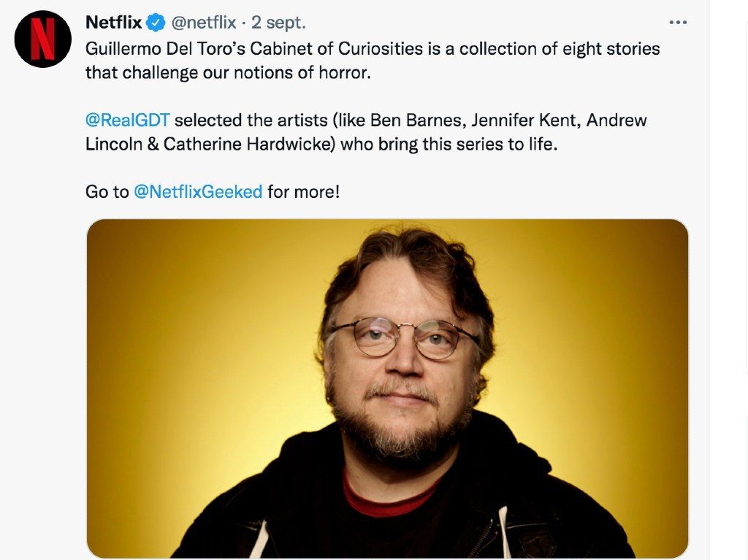This screenshot has width=748, height=560.
Task: Click the tweet's first paragraph text
Action: [373, 61]
